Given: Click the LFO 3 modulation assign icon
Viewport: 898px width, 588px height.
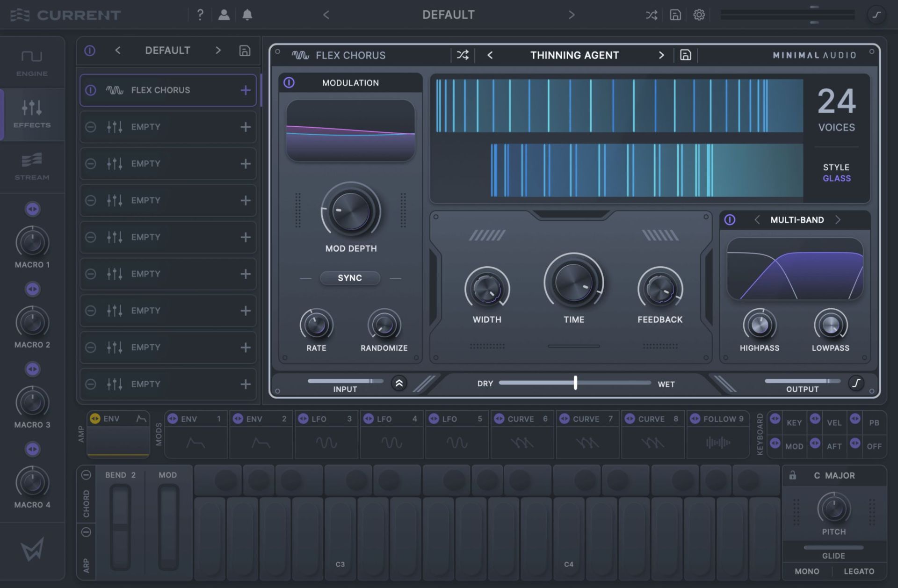Looking at the screenshot, I should click(x=303, y=419).
